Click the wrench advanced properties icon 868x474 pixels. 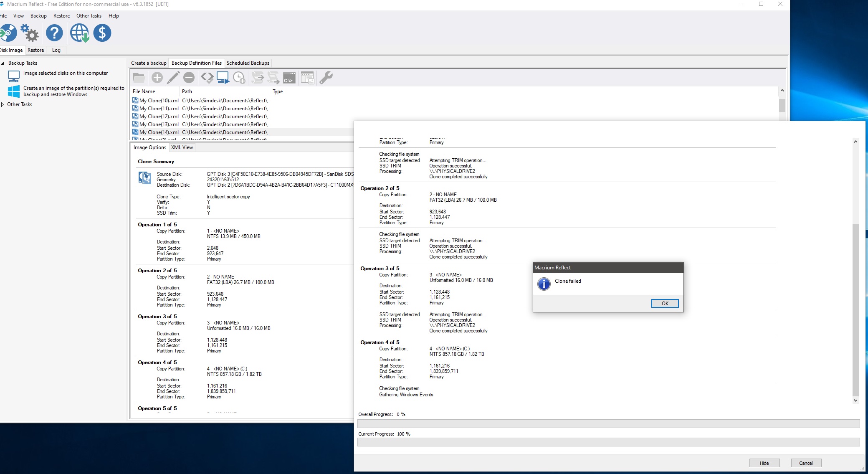[326, 78]
